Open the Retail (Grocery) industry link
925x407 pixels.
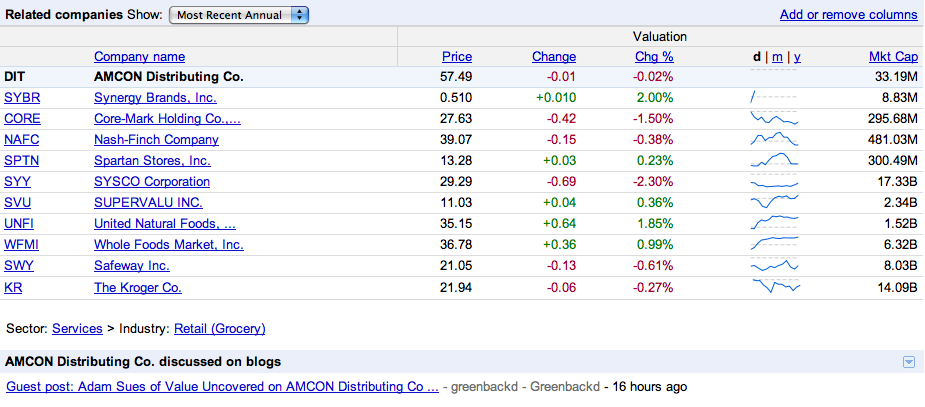219,329
